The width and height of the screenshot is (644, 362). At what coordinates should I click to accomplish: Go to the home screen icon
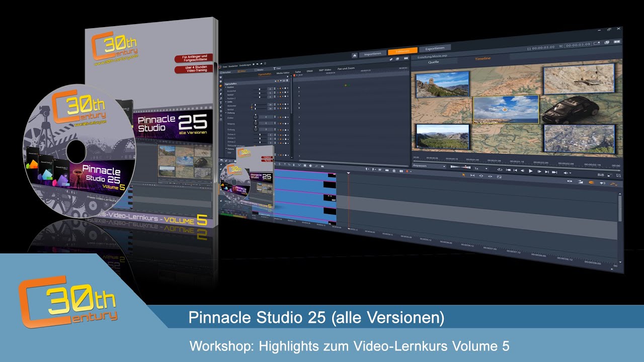coord(355,56)
